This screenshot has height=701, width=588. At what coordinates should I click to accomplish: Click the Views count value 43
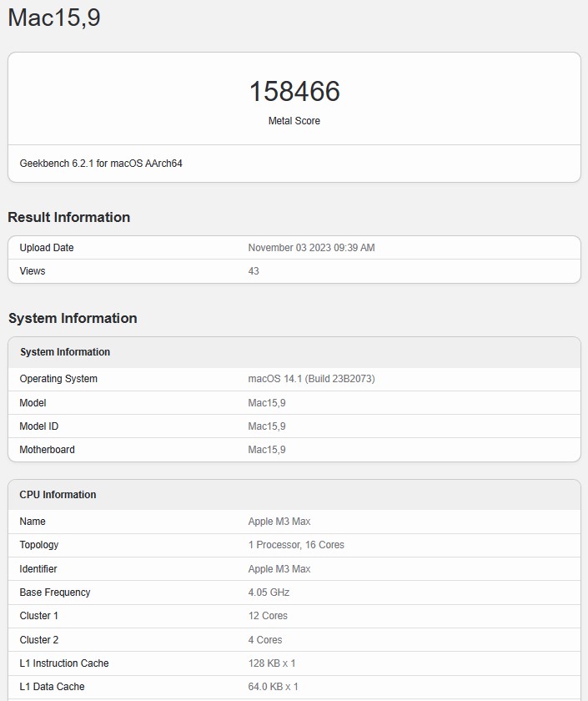tap(254, 271)
